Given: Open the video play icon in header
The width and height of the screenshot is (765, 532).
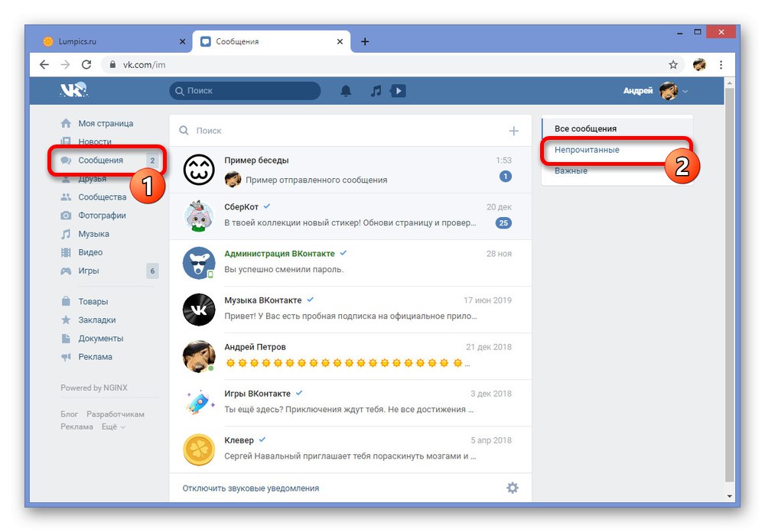Looking at the screenshot, I should [398, 91].
